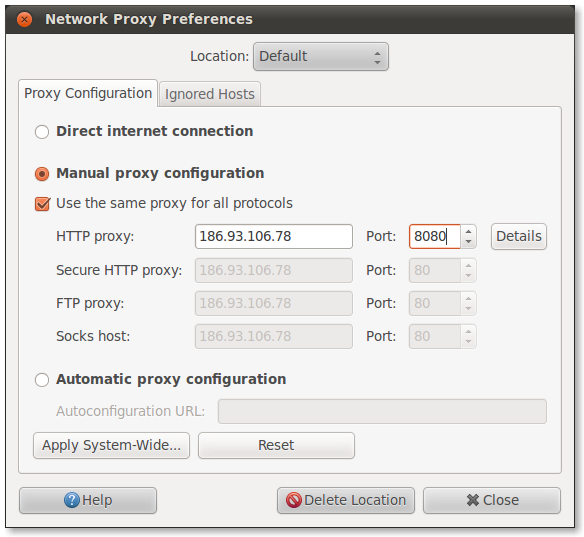Open the HTTP proxy Details button
Viewport: 584px width, 537px height.
point(518,236)
